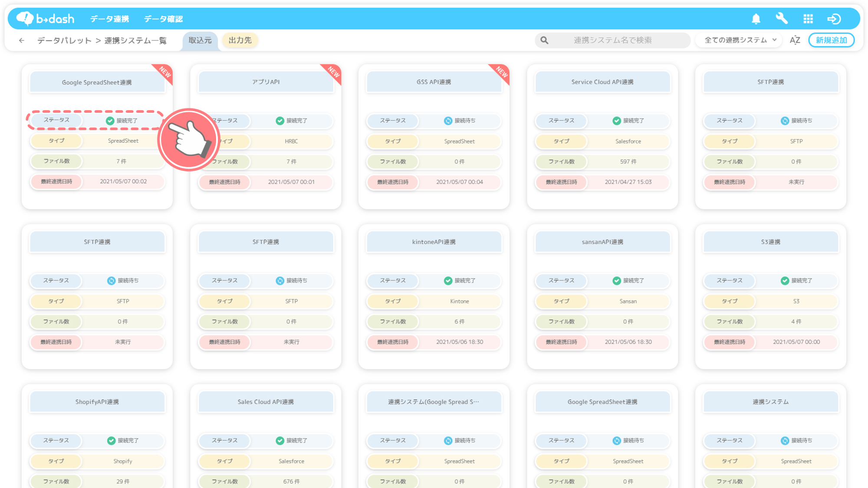Viewport: 868px width, 488px height.
Task: Select the 6 件 file count
Action: (x=460, y=322)
